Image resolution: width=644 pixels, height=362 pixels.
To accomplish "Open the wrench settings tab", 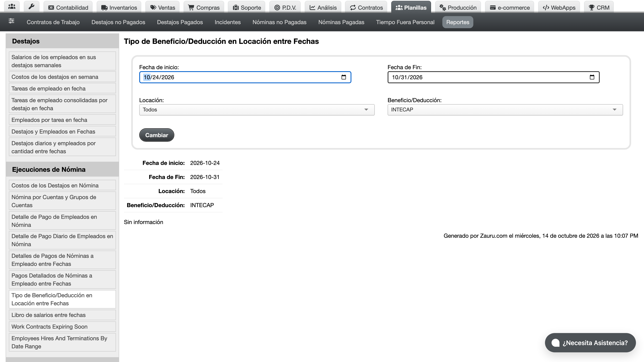I will [32, 7].
